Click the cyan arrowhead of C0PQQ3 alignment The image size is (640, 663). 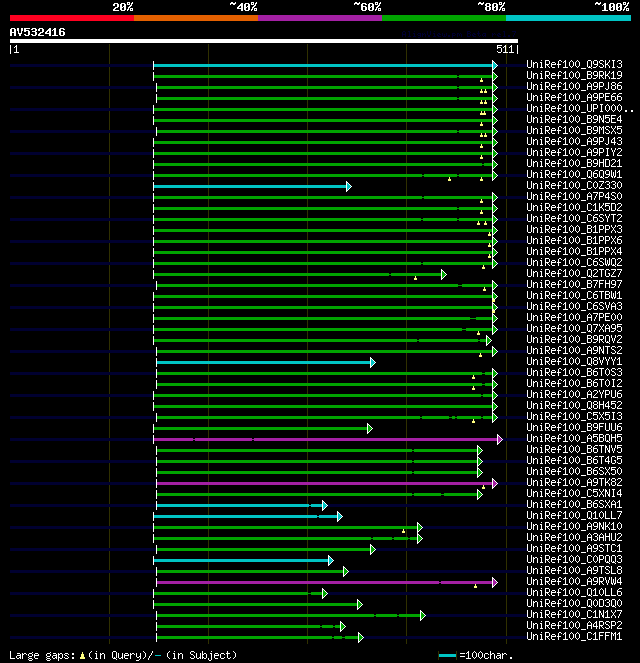331,561
